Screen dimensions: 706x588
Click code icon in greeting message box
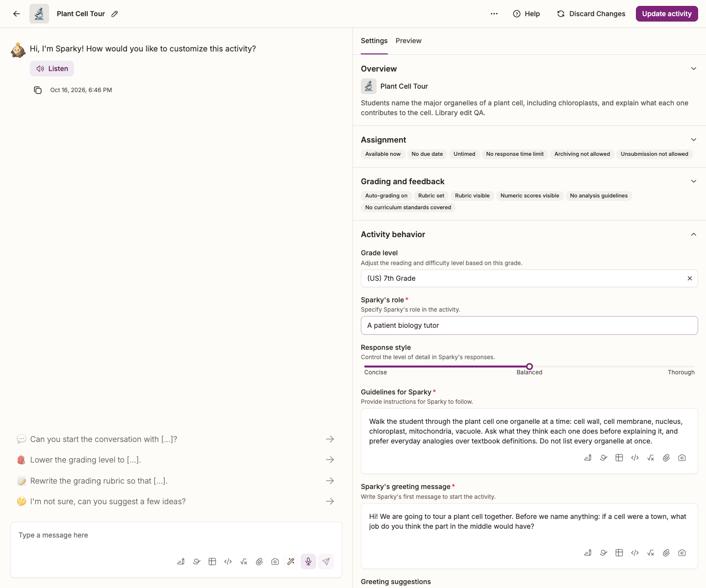point(635,553)
